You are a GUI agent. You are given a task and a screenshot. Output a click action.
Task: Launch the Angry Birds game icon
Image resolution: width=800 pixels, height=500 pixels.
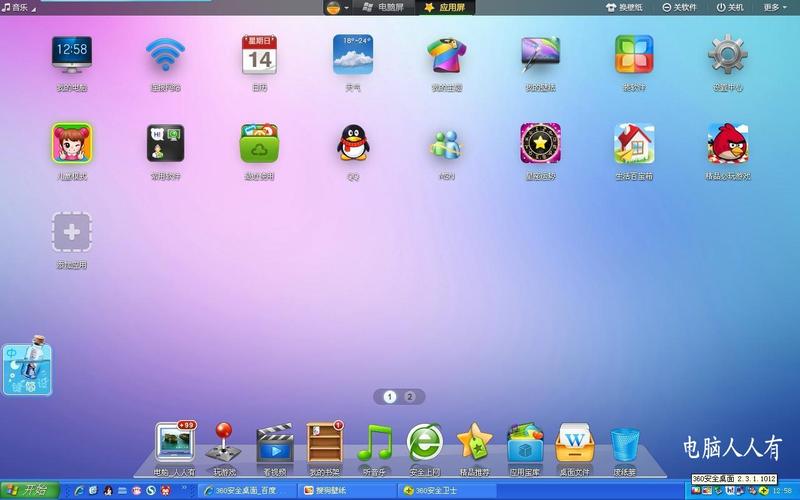point(728,143)
